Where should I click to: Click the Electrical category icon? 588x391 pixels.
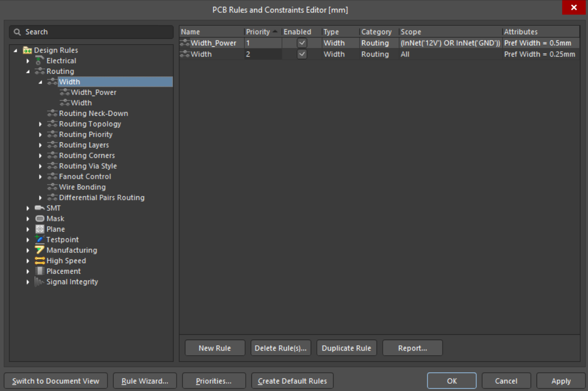[x=39, y=61]
